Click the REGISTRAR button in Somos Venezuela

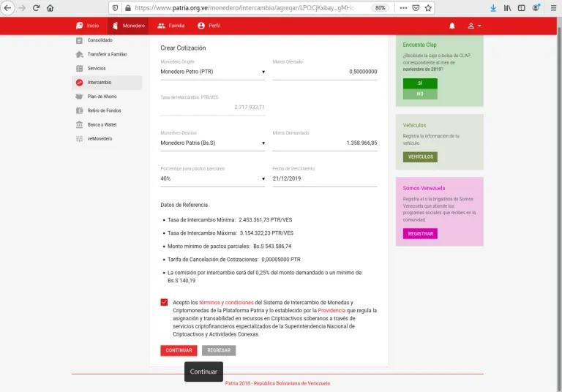tap(420, 233)
